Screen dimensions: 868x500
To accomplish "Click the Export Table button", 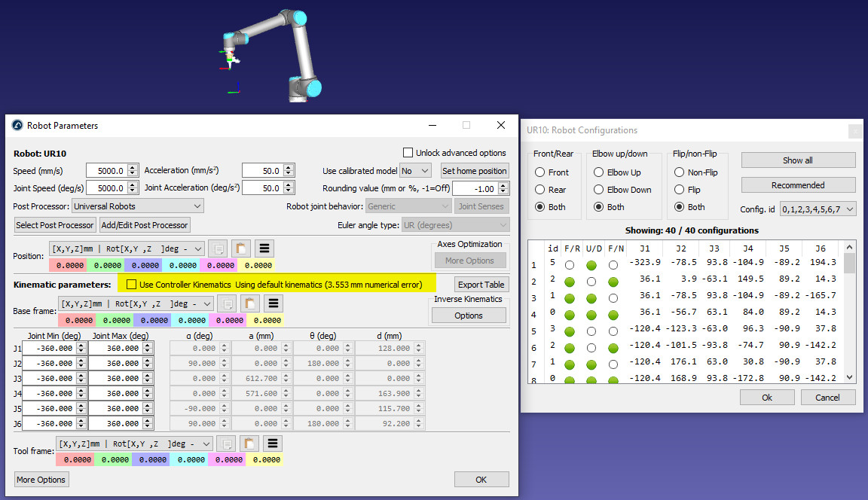I will pos(481,284).
